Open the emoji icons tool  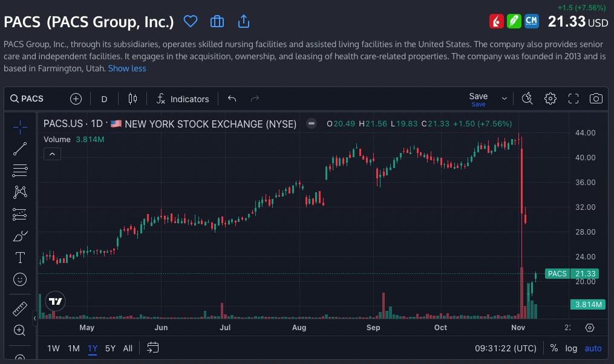pos(20,279)
